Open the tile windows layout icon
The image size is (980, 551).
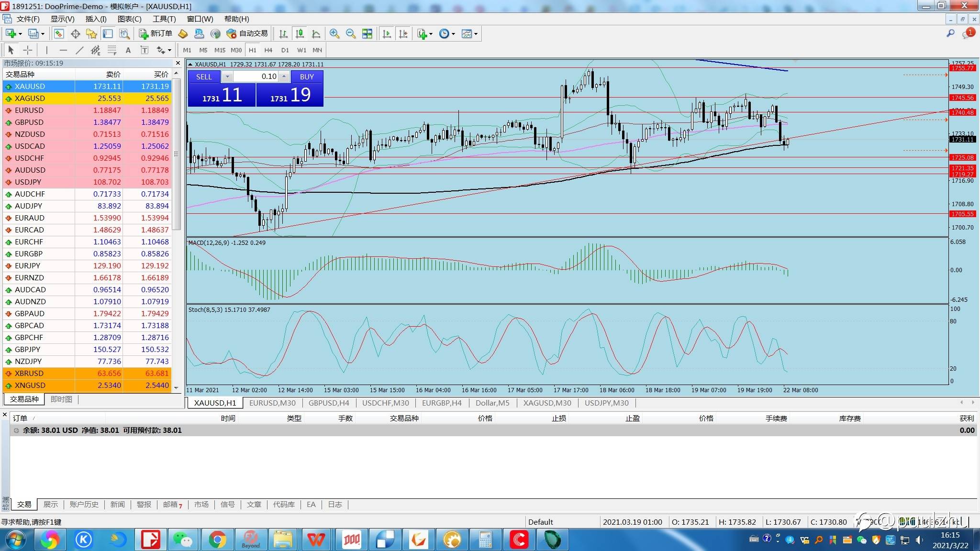367,33
